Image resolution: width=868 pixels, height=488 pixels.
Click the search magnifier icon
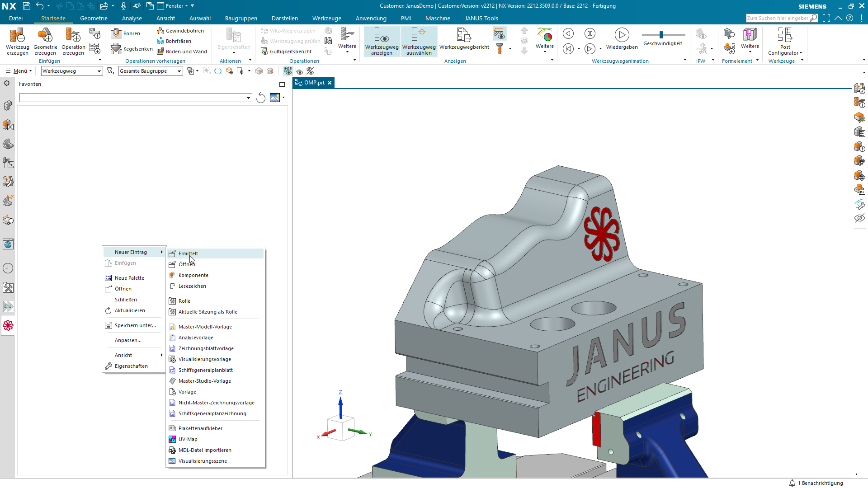coord(814,18)
